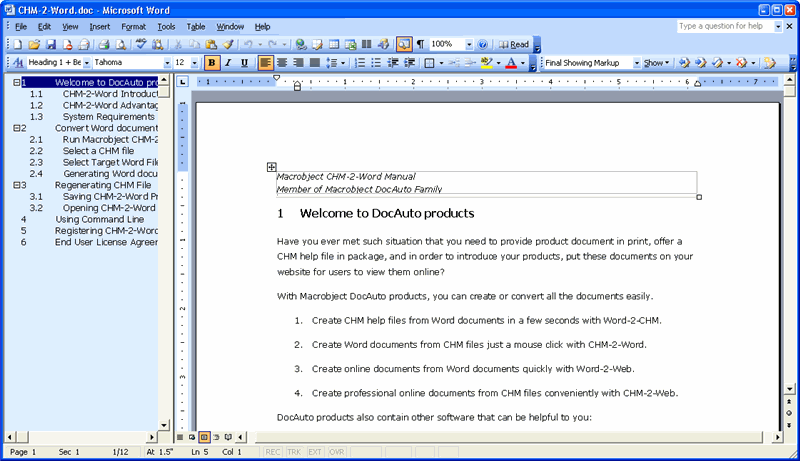Click Type a question for help box

(x=726, y=26)
